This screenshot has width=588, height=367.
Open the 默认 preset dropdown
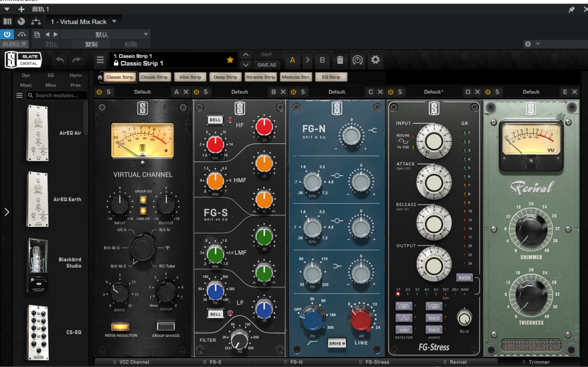tap(103, 34)
